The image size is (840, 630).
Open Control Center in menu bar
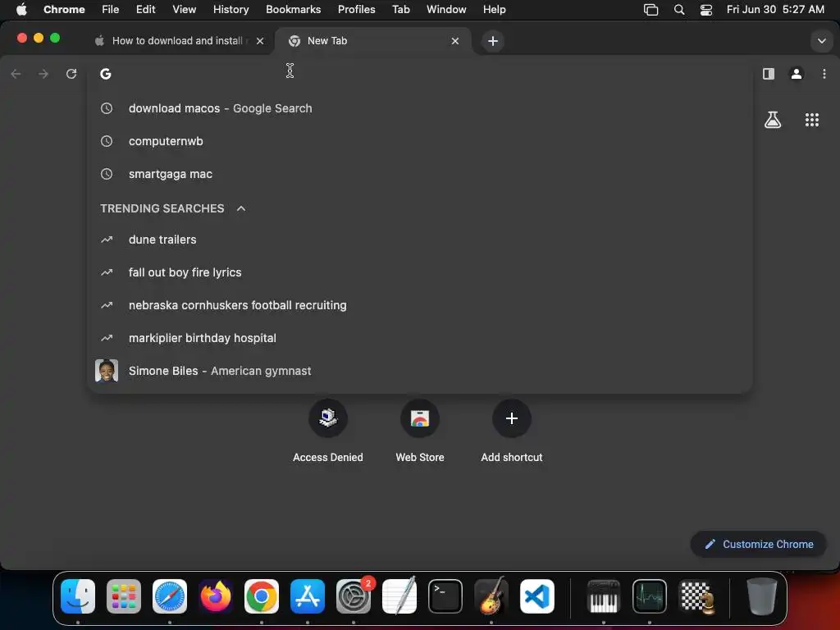(706, 9)
